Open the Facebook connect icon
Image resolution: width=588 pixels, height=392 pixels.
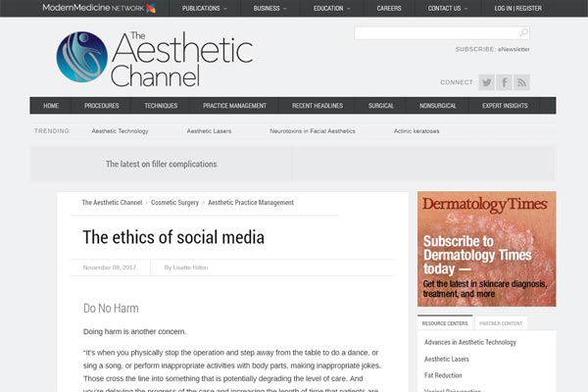[x=504, y=82]
